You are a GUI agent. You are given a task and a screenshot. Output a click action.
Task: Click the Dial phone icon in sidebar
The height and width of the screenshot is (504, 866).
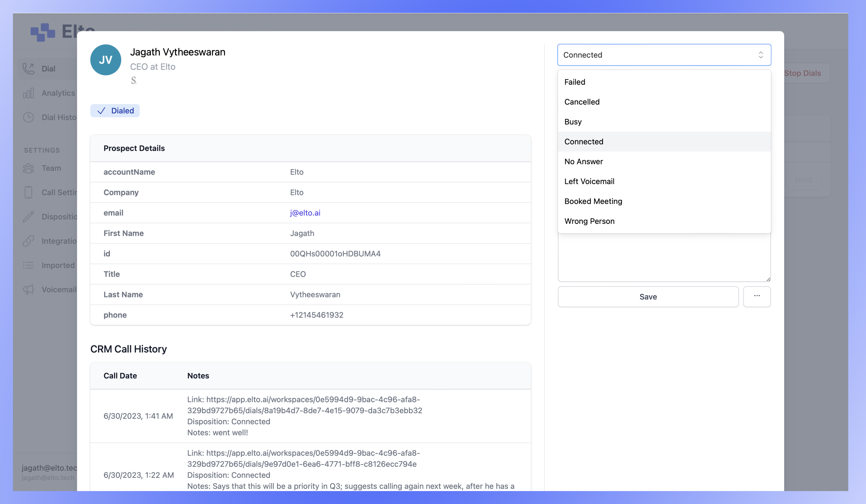click(28, 69)
